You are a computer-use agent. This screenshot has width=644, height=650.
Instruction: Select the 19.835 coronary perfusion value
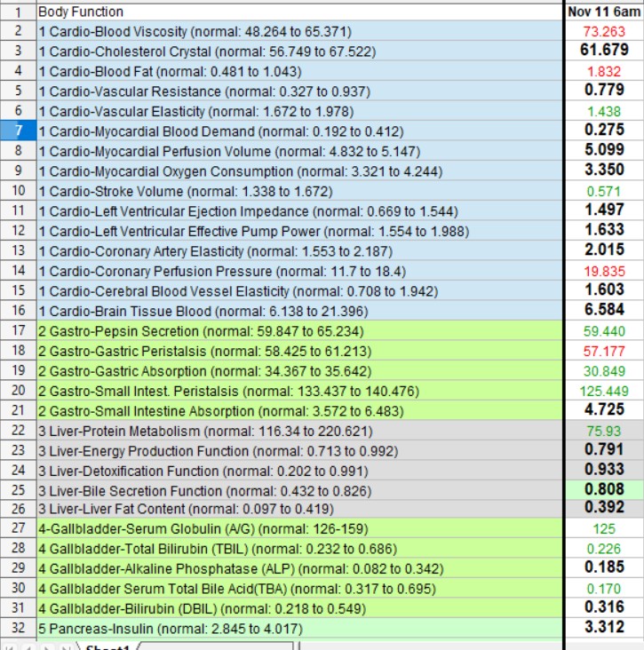click(604, 271)
